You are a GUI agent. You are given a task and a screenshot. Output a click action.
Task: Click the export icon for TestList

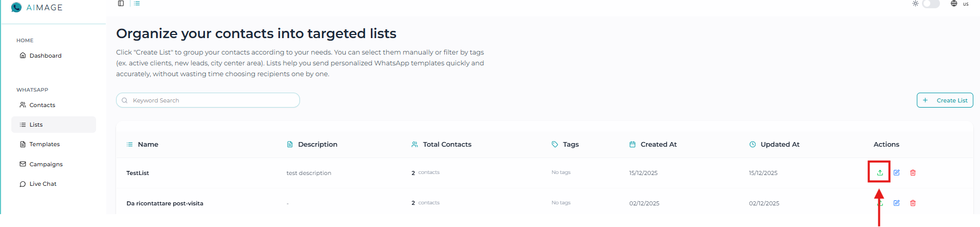point(880,173)
